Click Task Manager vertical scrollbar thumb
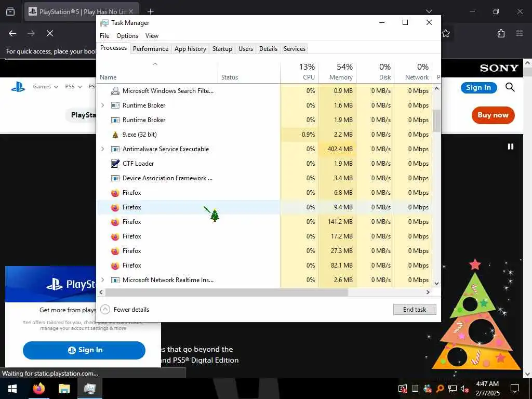 436,121
